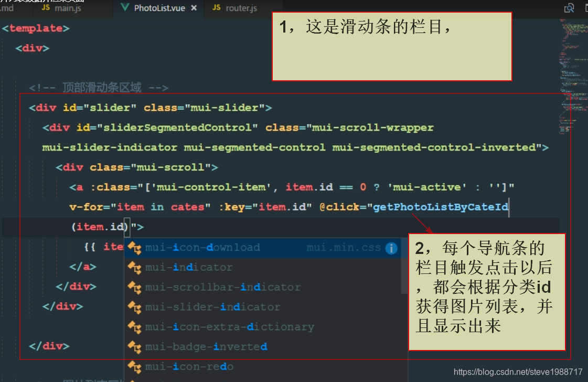Viewport: 588px width, 382px height.
Task: Click the sliderSegmentedControl id text
Action: [x=177, y=128]
